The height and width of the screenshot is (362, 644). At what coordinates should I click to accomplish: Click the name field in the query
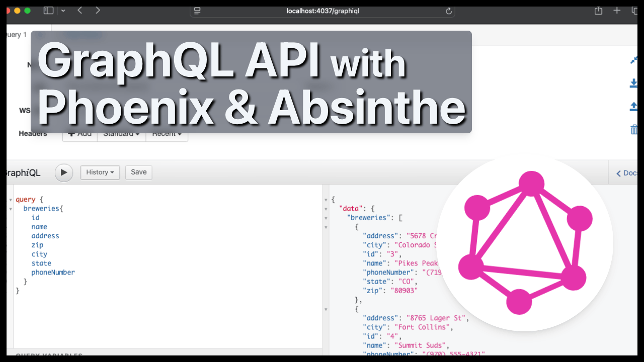click(39, 227)
